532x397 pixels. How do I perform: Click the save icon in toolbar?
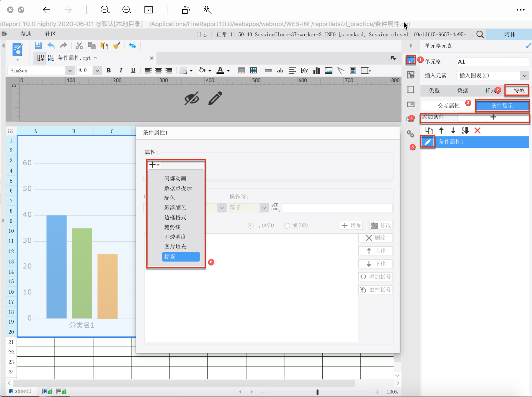pos(38,45)
